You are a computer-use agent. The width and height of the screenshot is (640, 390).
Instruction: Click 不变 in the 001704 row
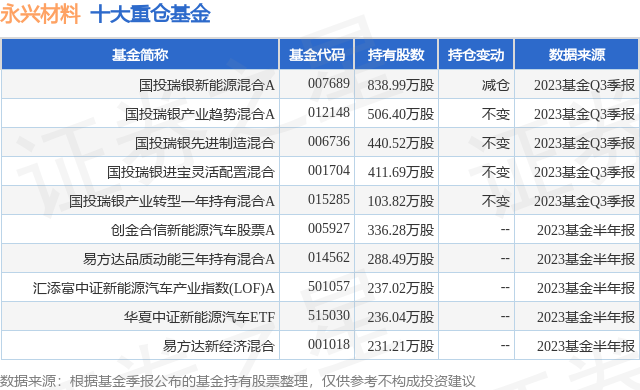496,172
